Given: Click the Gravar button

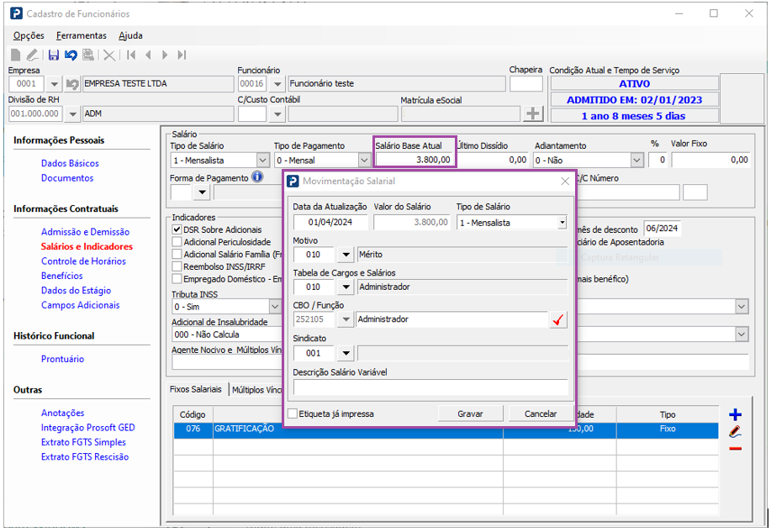Looking at the screenshot, I should (x=470, y=413).
